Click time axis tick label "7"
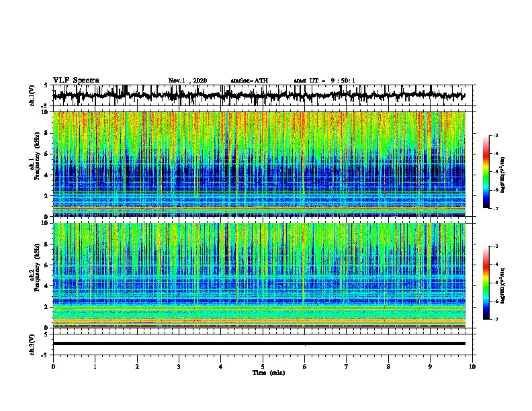 [x=347, y=367]
